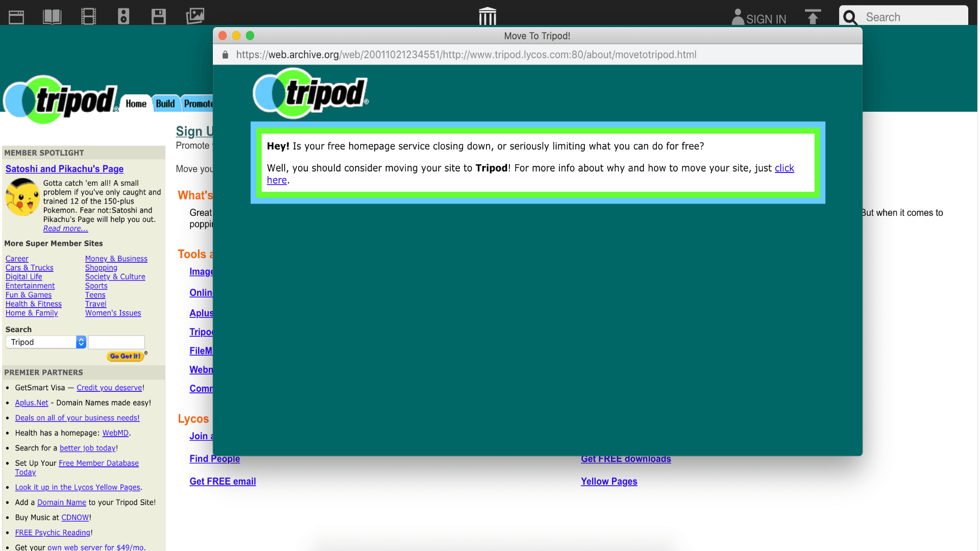Select the Home tab
The width and height of the screenshot is (980, 551).
pos(136,104)
